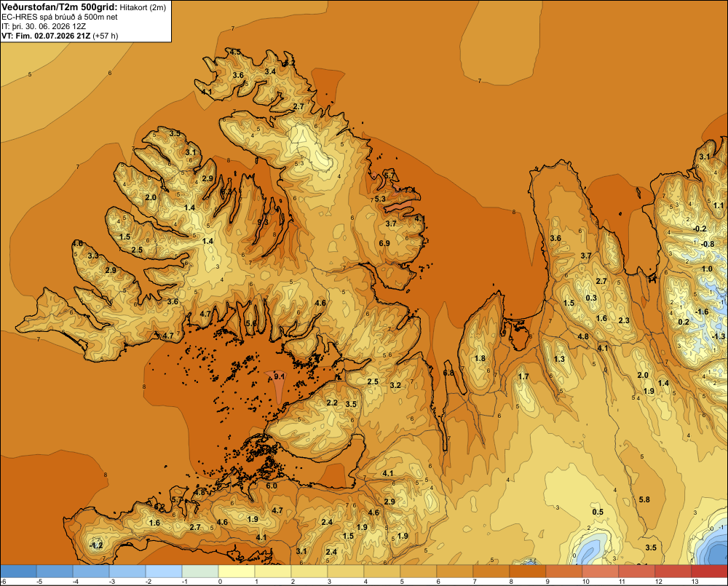Click the red 11 legend swatch
The width and height of the screenshot is (728, 586).
pos(636,571)
